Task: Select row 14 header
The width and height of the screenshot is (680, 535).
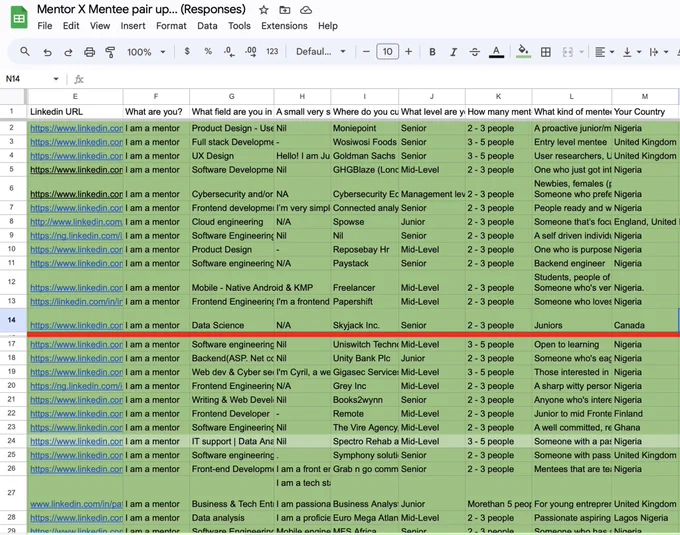Action: [12, 320]
